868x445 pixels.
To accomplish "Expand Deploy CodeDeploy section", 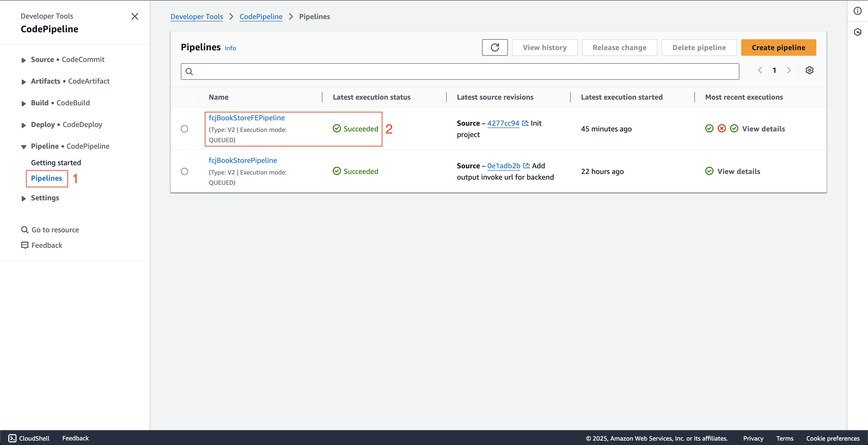I will pyautogui.click(x=24, y=125).
